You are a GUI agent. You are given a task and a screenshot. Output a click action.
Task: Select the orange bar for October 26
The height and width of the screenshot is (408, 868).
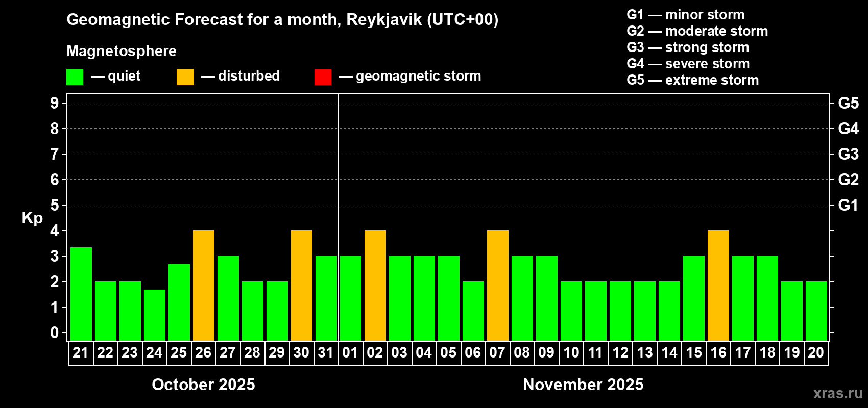204,285
